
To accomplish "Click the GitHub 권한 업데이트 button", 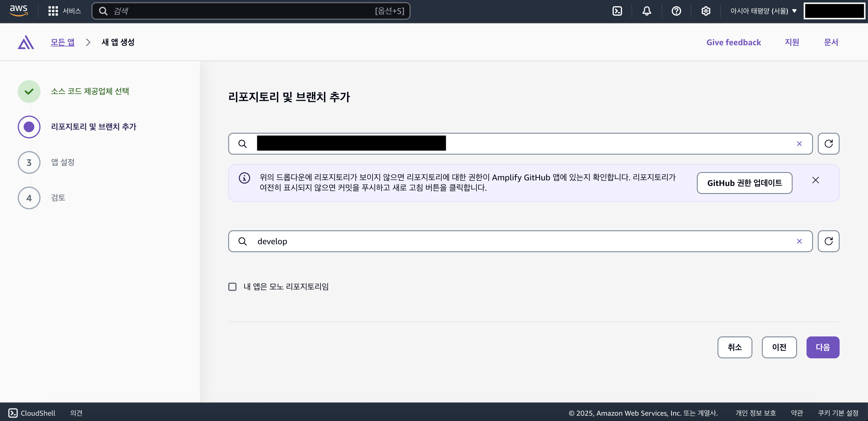I will tap(745, 183).
